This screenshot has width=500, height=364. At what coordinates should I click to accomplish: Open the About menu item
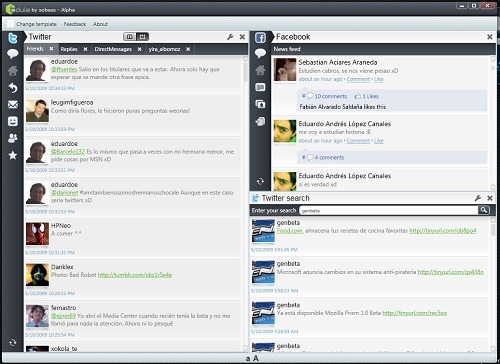click(x=100, y=24)
